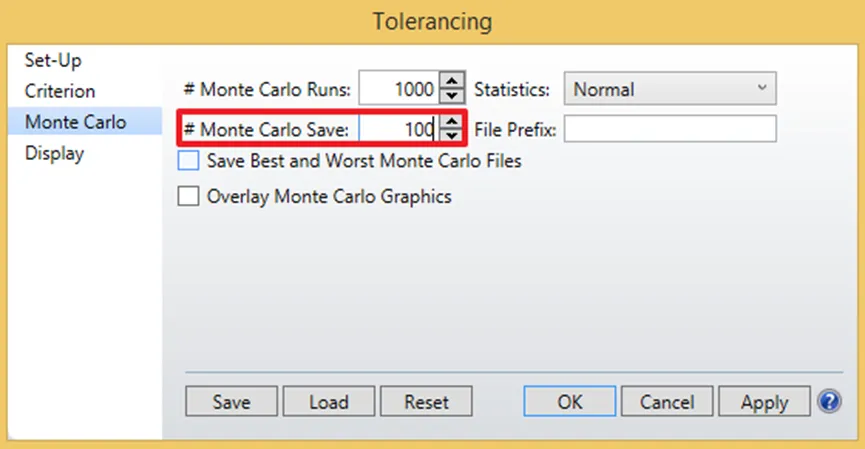Image resolution: width=865 pixels, height=449 pixels.
Task: Apply the tolerancing settings
Action: (x=764, y=401)
